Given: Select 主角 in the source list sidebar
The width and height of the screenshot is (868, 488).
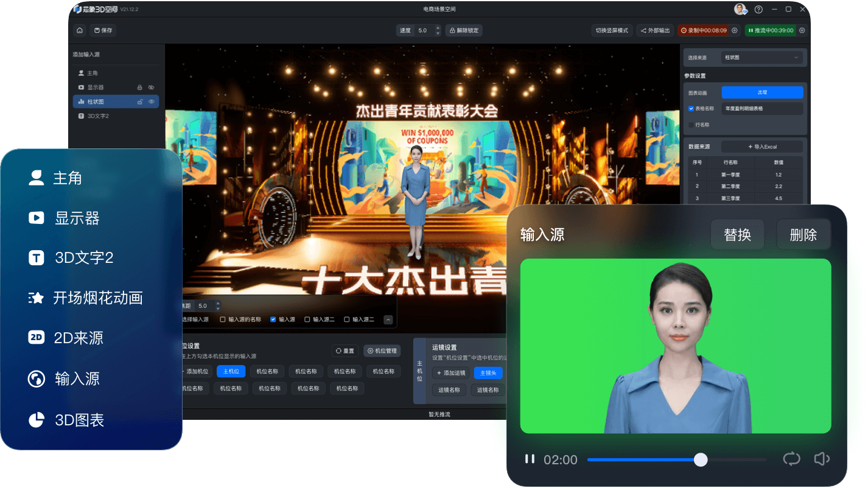Looking at the screenshot, I should pyautogui.click(x=116, y=73).
